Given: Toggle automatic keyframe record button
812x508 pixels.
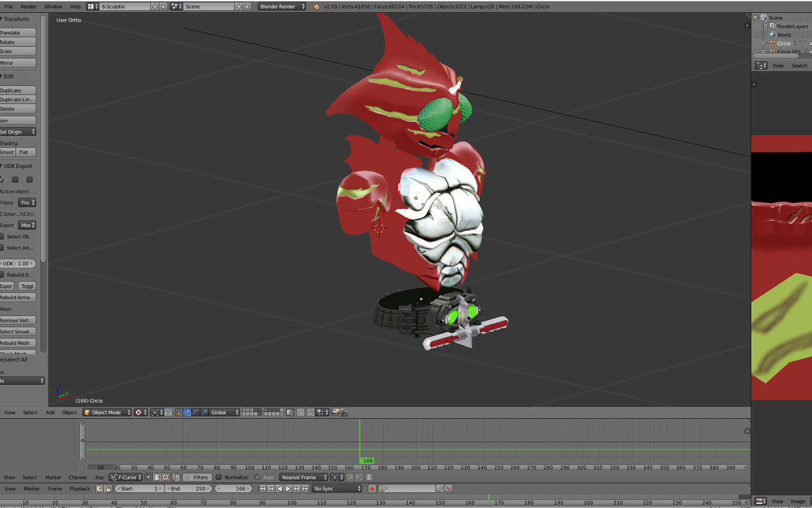Looking at the screenshot, I should click(x=372, y=489).
